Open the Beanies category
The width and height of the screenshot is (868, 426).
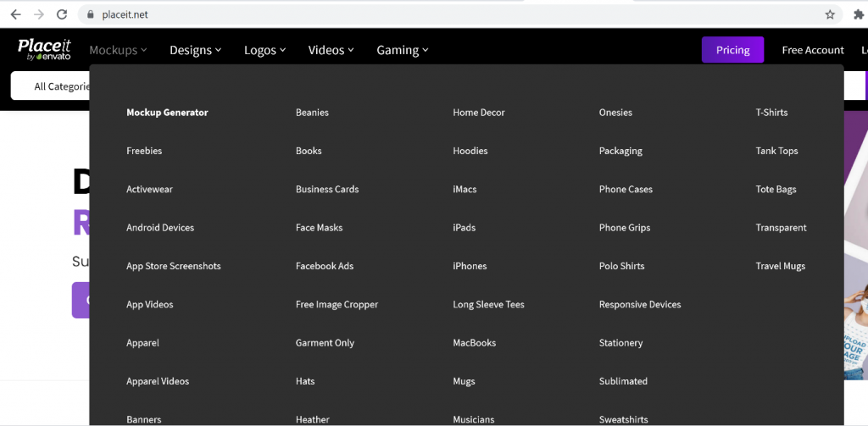[x=312, y=113]
